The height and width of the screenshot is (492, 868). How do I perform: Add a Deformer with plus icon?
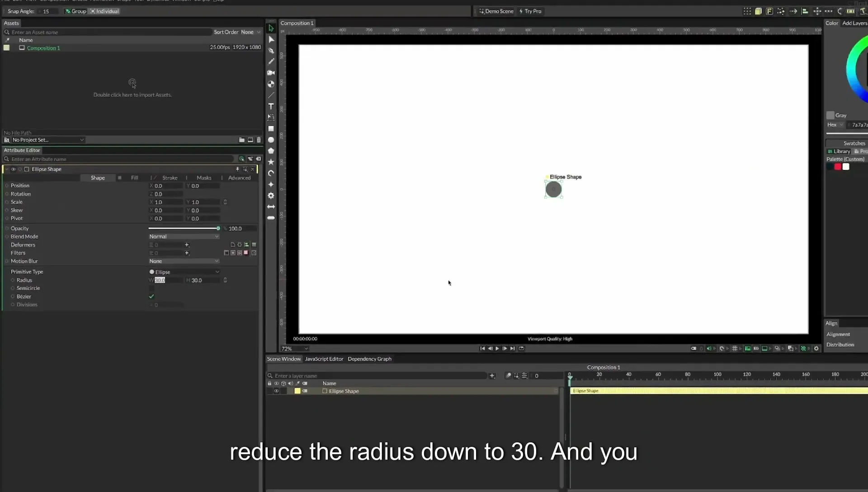coord(187,245)
